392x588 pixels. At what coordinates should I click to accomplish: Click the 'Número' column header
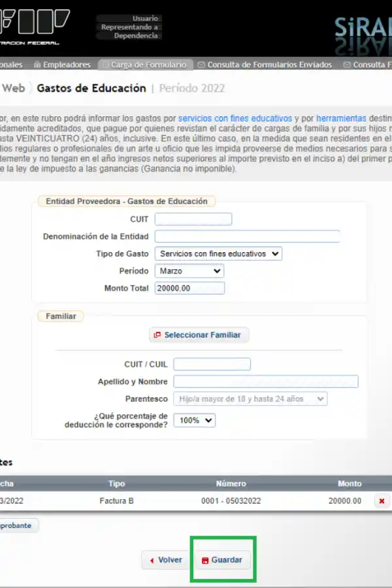[231, 483]
